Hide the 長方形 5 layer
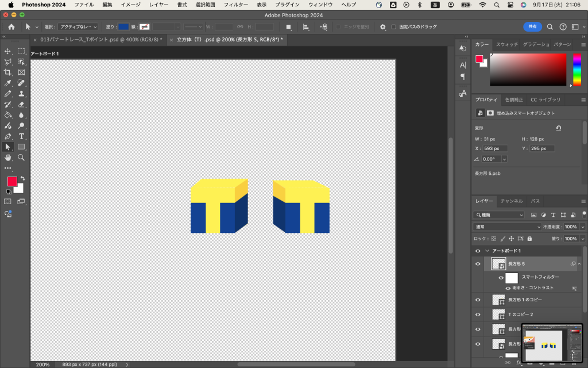 click(477, 264)
